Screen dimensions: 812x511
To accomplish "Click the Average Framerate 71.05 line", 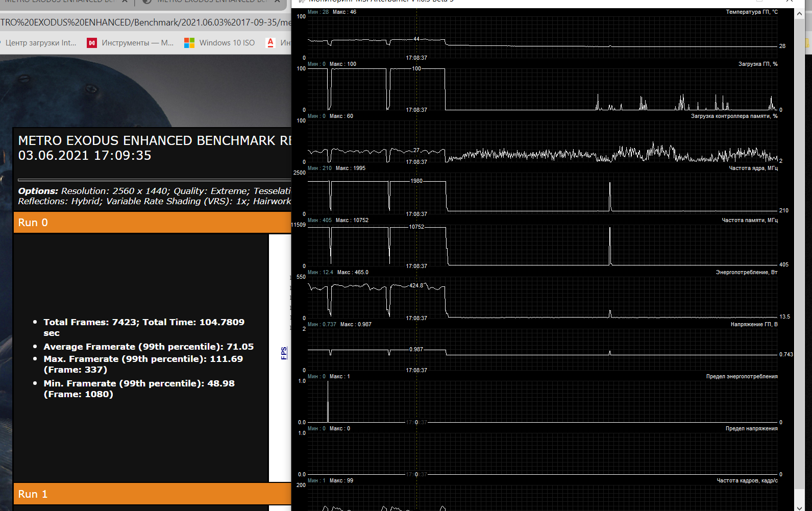I will coord(149,347).
